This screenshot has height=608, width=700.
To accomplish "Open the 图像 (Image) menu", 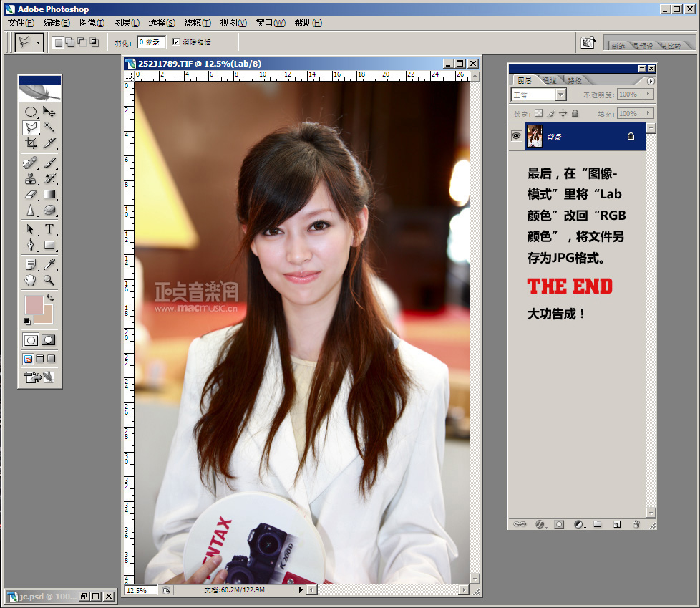I will 92,23.
